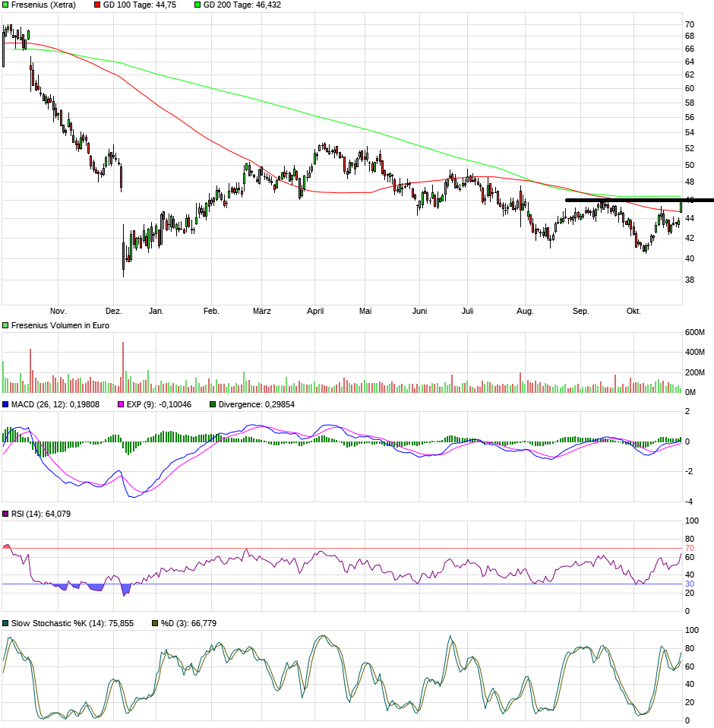Viewport: 714px width, 728px height.
Task: Click the Fresenius Volumen legend swatch
Action: point(5,325)
